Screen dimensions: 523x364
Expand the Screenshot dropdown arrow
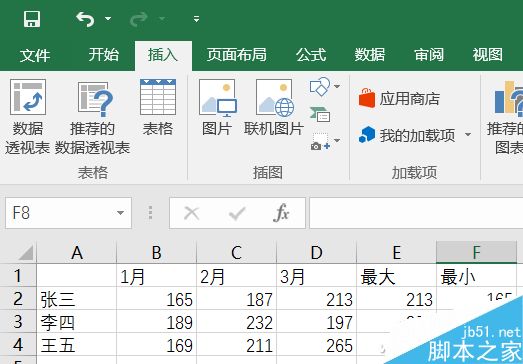click(x=337, y=140)
